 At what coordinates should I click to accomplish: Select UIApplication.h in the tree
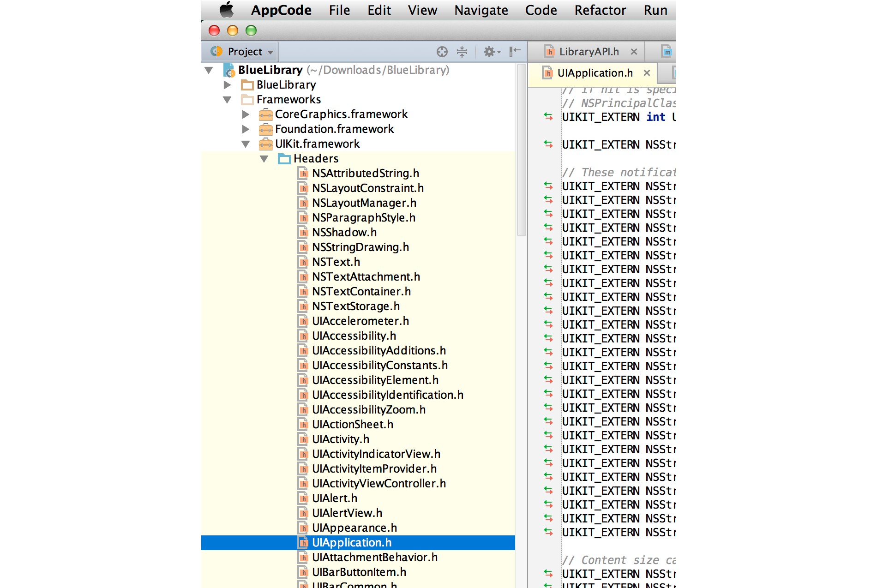358,543
